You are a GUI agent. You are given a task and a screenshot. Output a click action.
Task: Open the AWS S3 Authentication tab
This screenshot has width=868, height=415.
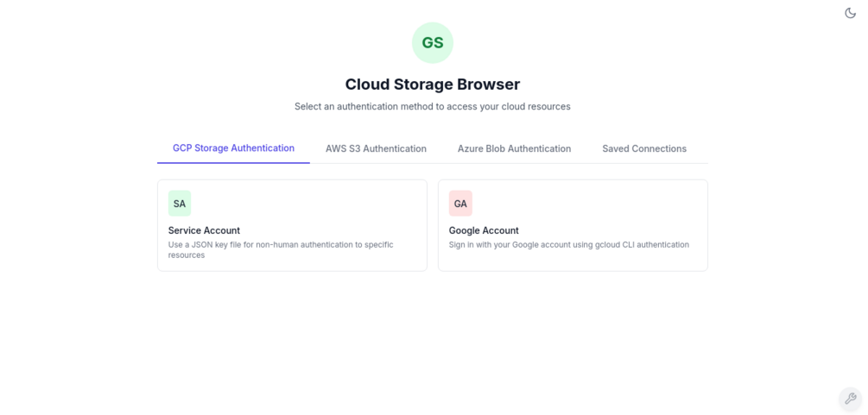point(376,148)
